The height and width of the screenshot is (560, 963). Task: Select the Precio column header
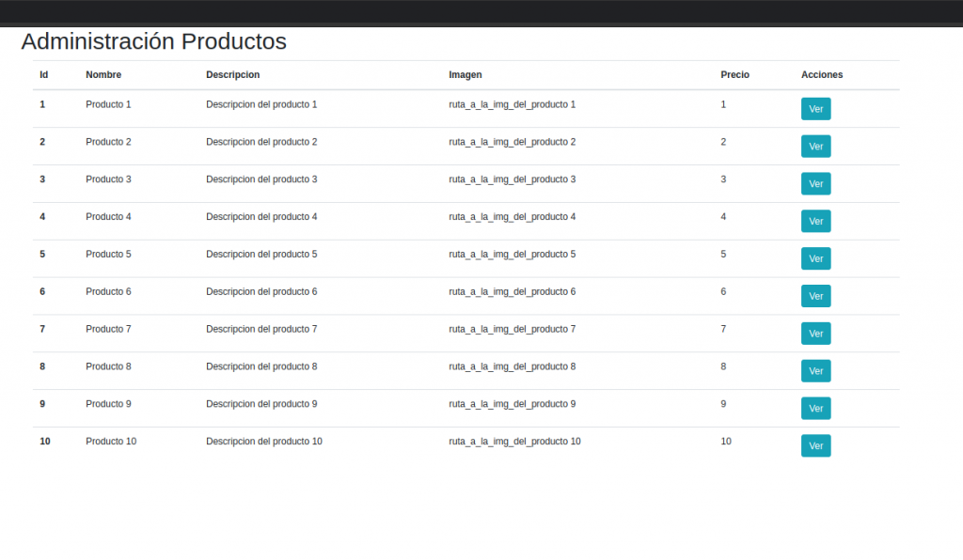(734, 75)
